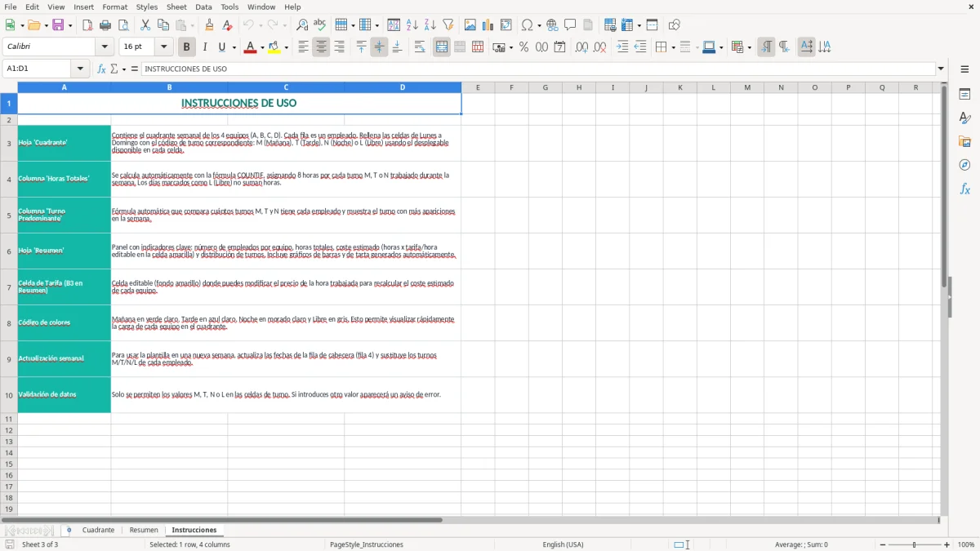Open the File menu
Screen dimensions: 980x551
tap(10, 7)
